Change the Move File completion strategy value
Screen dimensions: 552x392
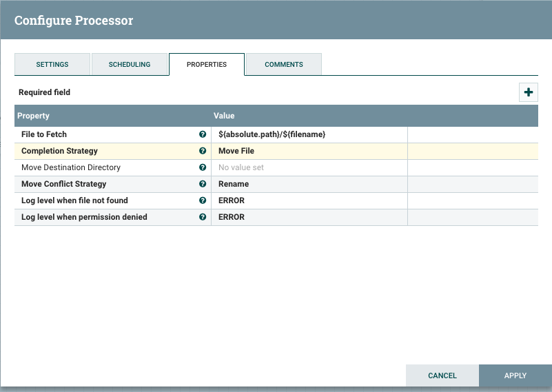[309, 151]
